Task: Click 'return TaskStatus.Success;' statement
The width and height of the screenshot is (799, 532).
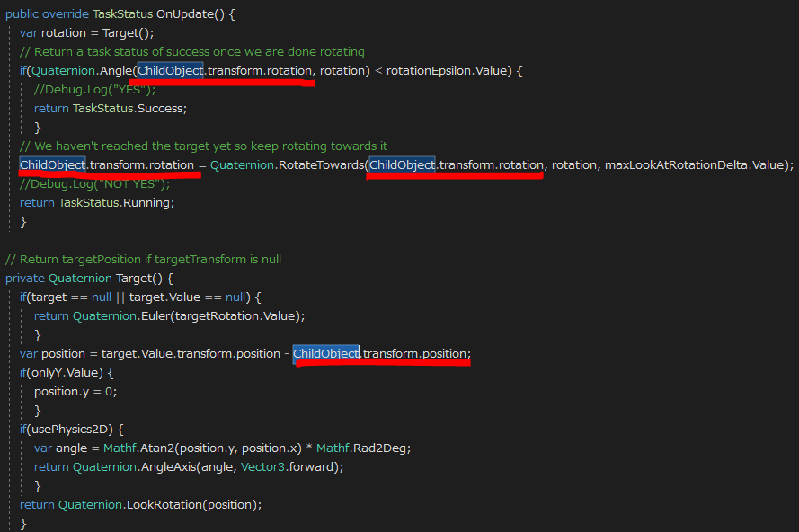Action: click(111, 109)
